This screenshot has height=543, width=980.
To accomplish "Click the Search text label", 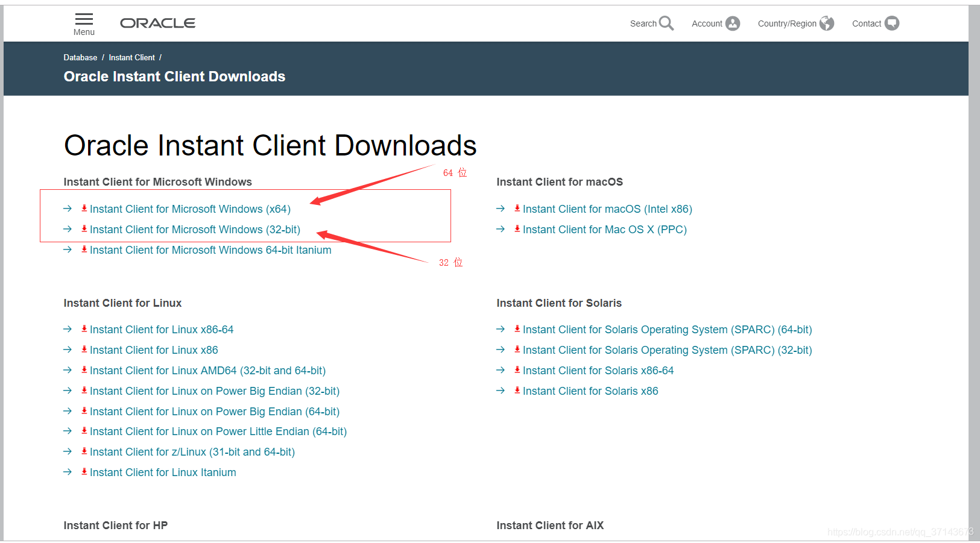I will [x=643, y=24].
